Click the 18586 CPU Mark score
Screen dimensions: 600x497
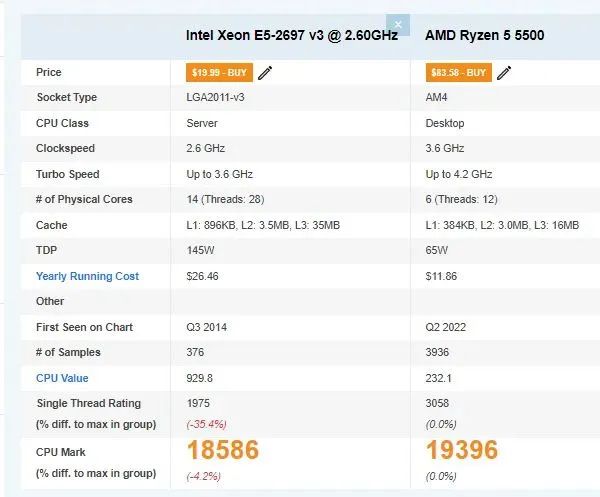pos(223,450)
